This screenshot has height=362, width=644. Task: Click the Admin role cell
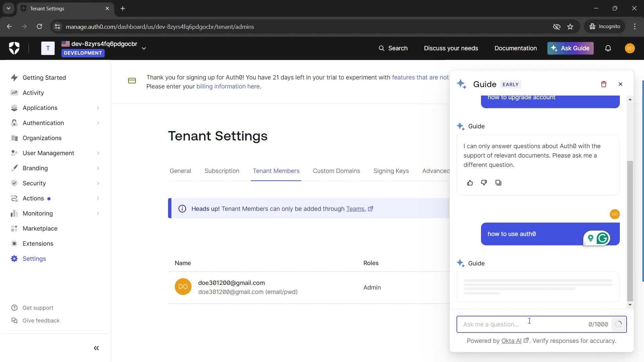tap(372, 288)
